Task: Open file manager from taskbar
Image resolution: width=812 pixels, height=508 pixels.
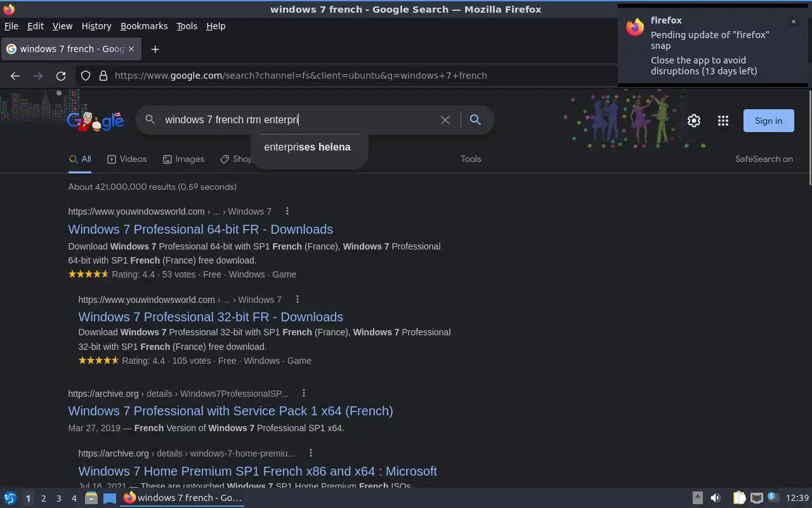Action: click(x=91, y=498)
